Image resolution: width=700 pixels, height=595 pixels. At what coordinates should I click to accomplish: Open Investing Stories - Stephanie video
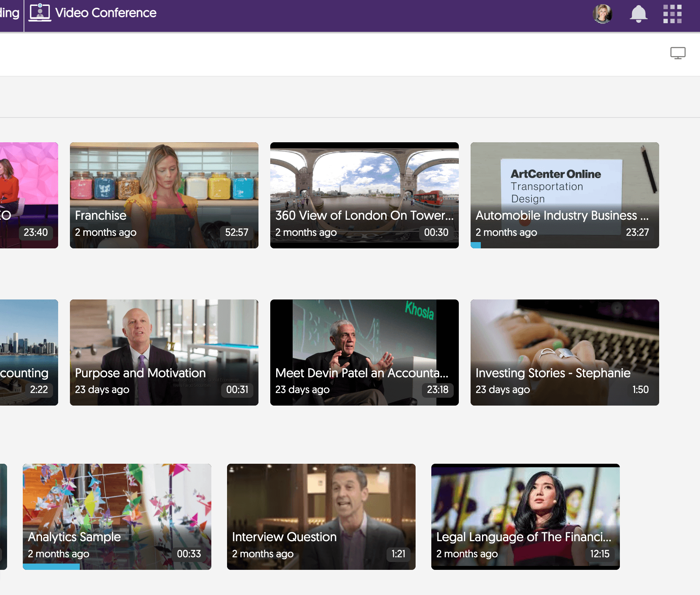(565, 353)
